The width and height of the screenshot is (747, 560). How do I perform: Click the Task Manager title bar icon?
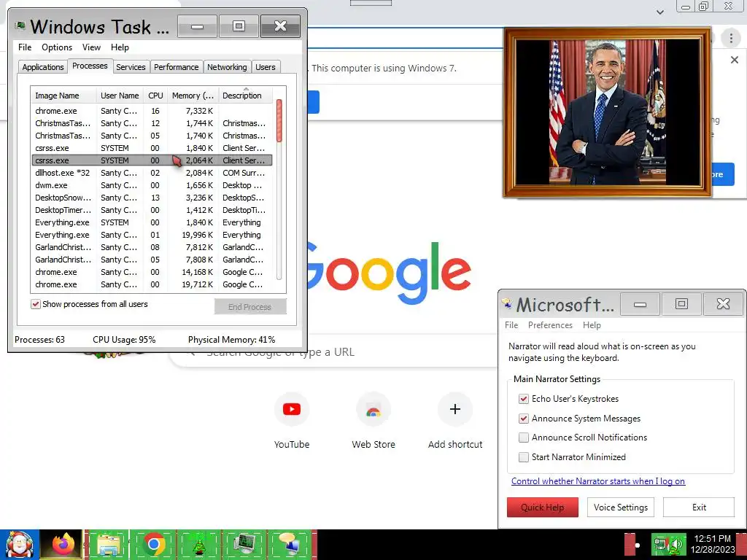[x=20, y=26]
